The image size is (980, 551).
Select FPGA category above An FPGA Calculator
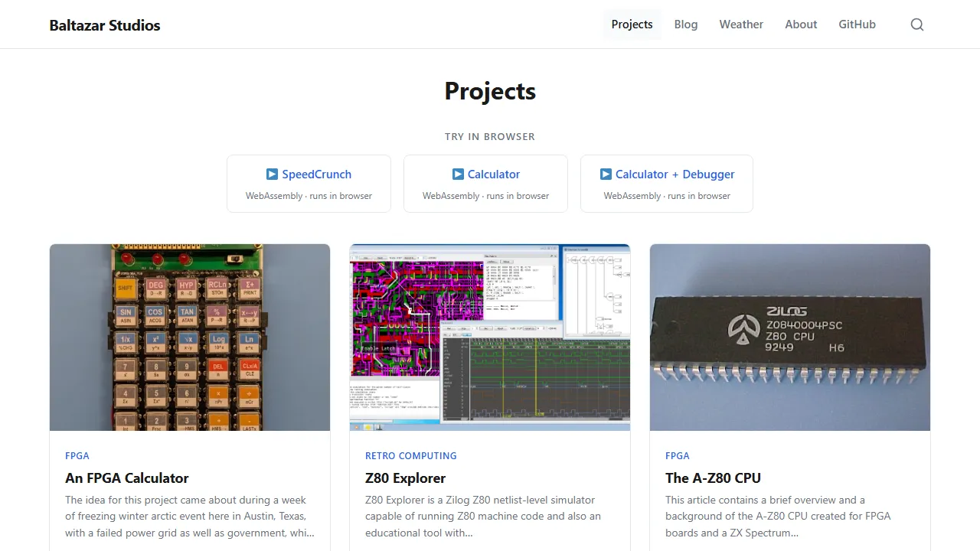coord(77,455)
